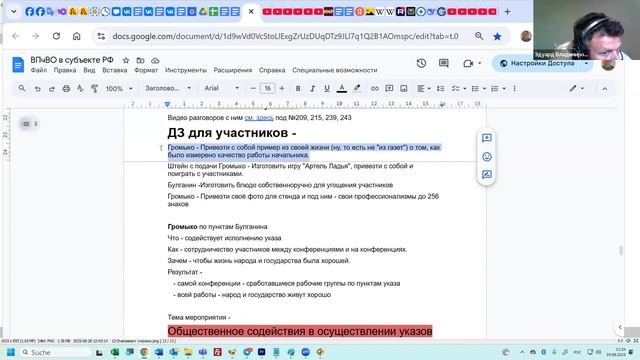This screenshot has height=360, width=640.
Task: Open the paragraph style Заголово... dropdown
Action: pyautogui.click(x=168, y=88)
